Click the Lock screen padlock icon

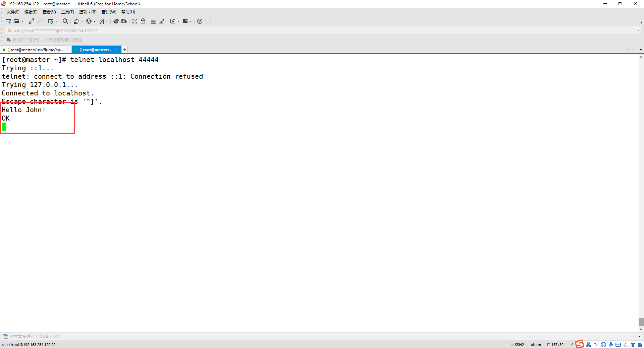(143, 21)
